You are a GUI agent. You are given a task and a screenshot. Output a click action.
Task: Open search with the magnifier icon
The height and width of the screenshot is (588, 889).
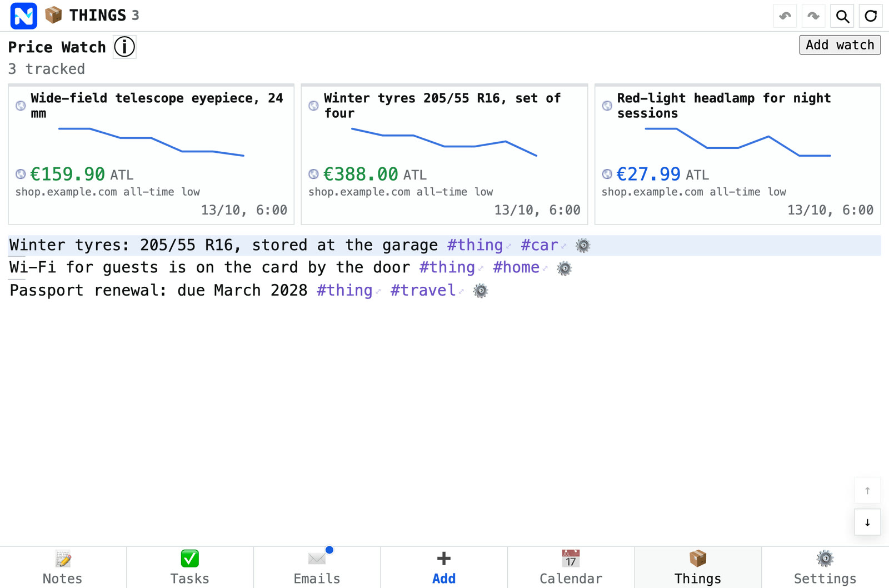point(842,16)
